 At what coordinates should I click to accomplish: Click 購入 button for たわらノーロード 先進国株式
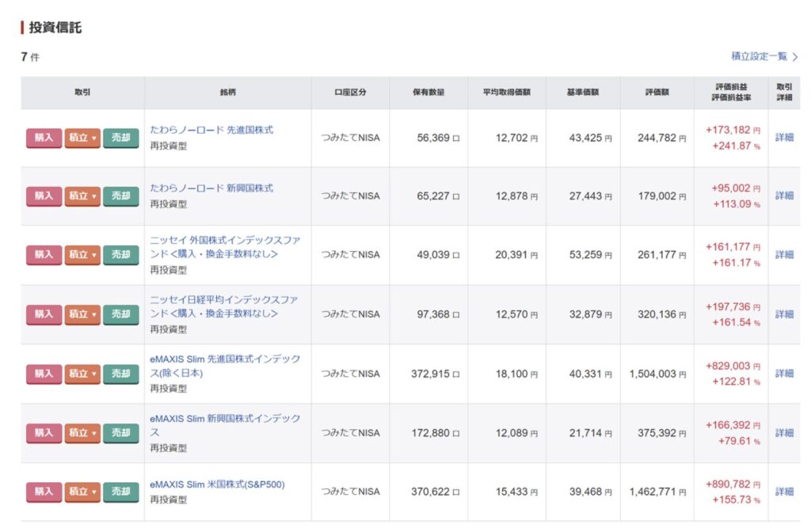44,138
